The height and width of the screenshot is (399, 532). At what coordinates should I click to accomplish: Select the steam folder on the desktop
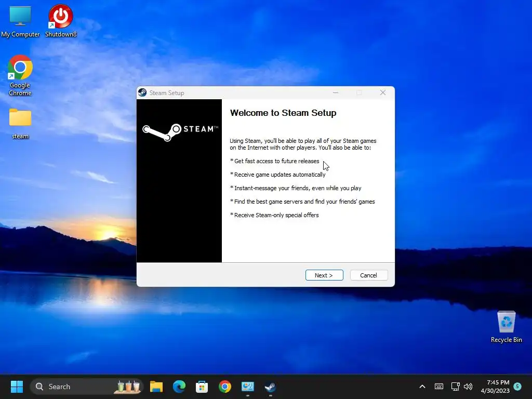click(x=20, y=124)
